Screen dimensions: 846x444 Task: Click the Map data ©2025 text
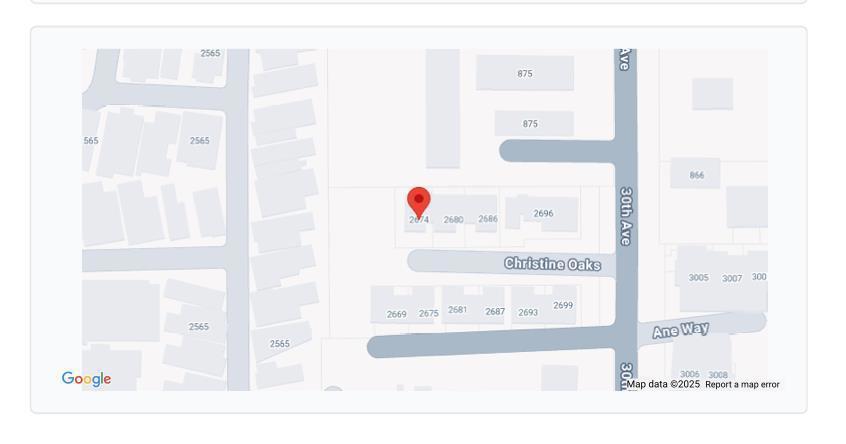tap(663, 384)
